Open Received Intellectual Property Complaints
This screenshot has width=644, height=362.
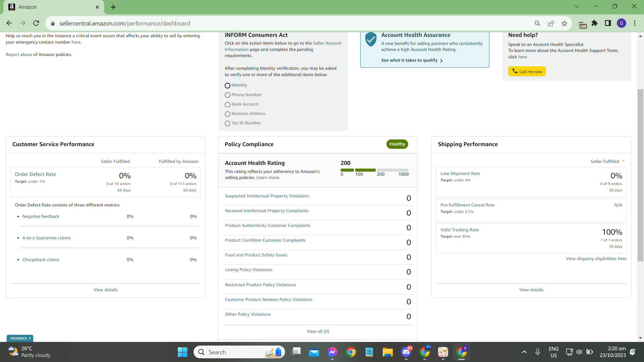pos(267,211)
